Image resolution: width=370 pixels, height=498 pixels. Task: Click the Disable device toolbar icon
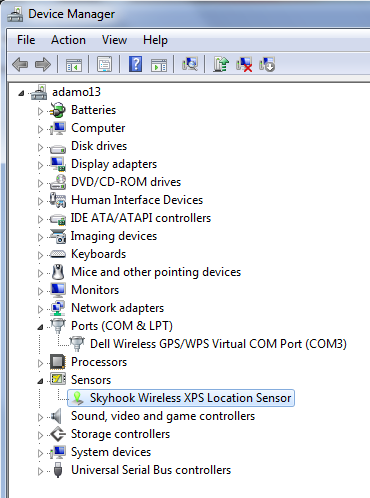tap(267, 64)
